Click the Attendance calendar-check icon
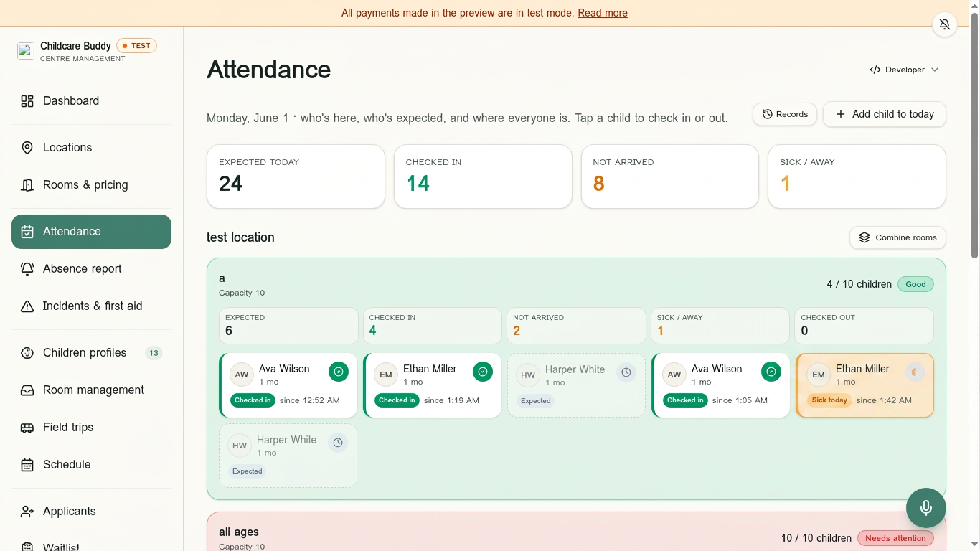The image size is (980, 551). [x=27, y=232]
